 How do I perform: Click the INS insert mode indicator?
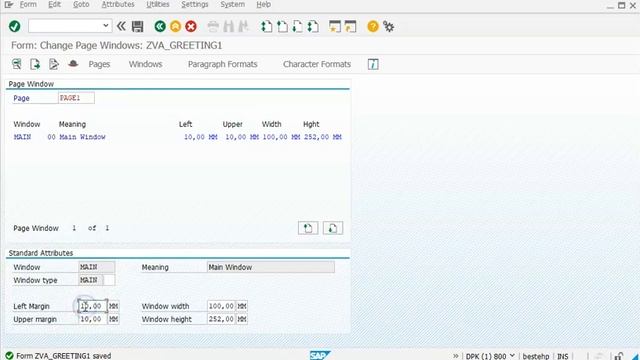point(562,356)
